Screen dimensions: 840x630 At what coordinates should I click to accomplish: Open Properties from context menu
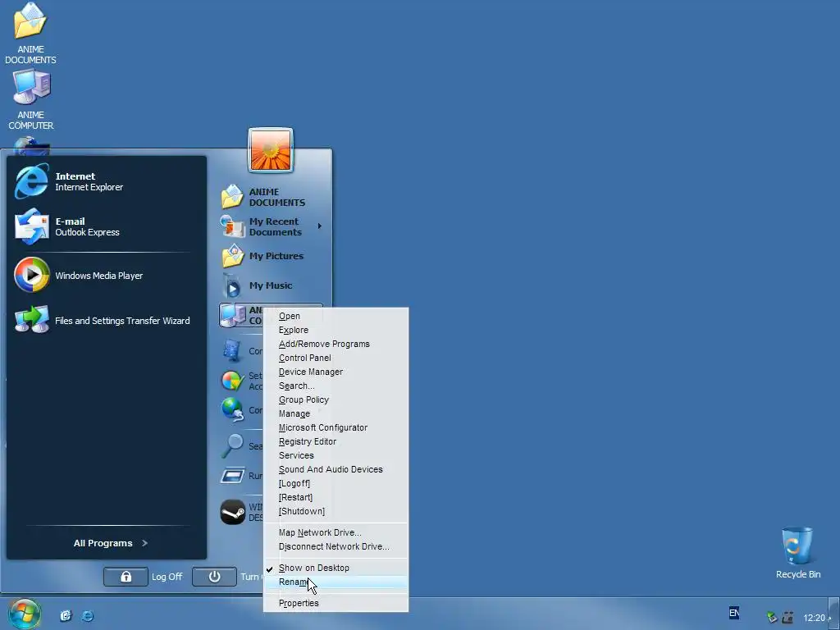[x=336, y=603]
